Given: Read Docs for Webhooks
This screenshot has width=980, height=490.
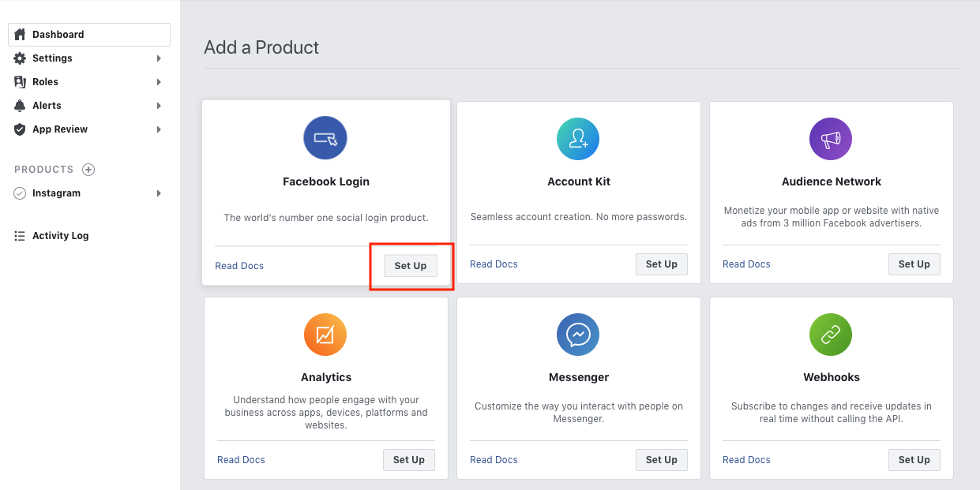Looking at the screenshot, I should pyautogui.click(x=746, y=460).
